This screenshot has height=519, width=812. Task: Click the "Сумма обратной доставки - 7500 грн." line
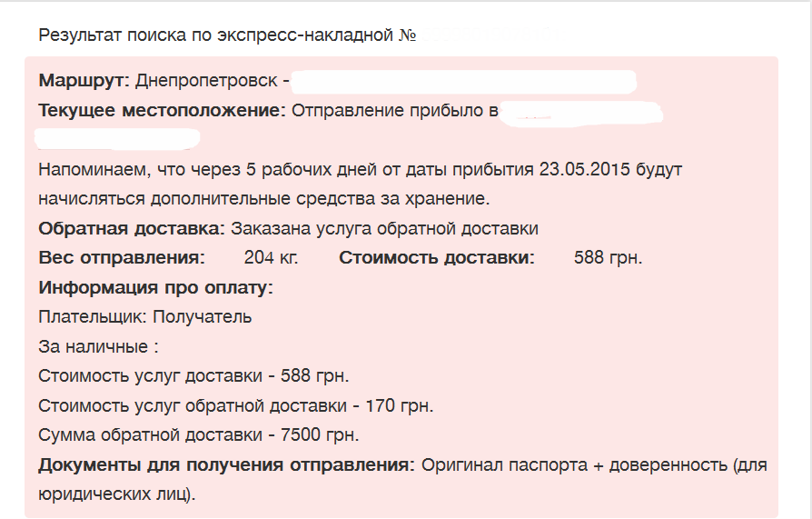pos(199,434)
